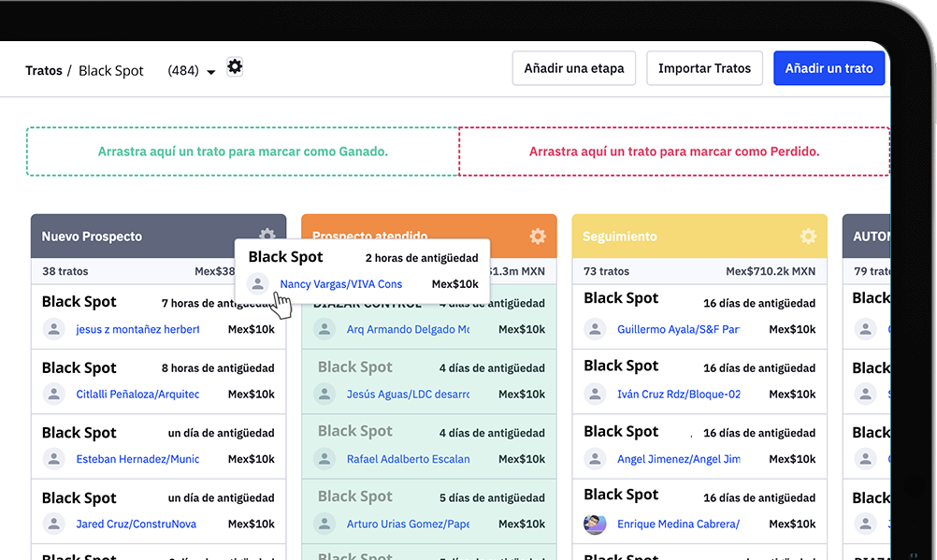Viewport: 937px width, 560px height.
Task: Click the Importar Tratos button
Action: [704, 68]
